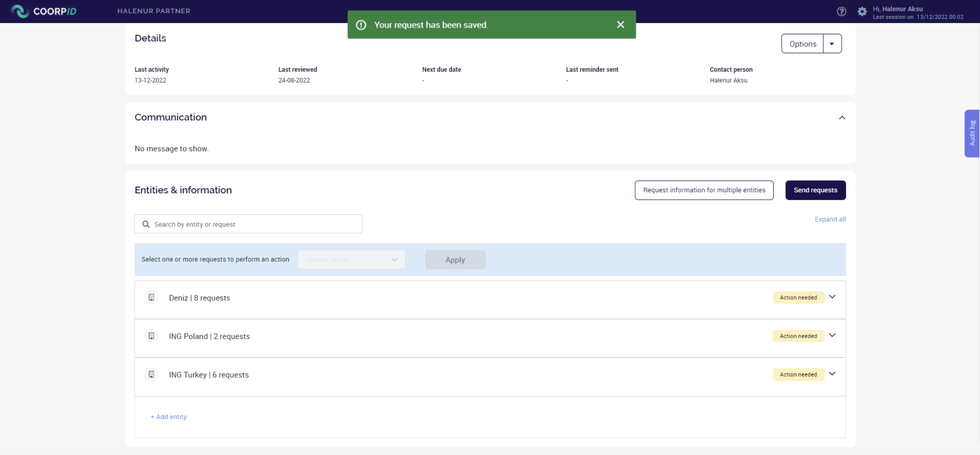Click the Halenur Partner header label

pyautogui.click(x=154, y=11)
